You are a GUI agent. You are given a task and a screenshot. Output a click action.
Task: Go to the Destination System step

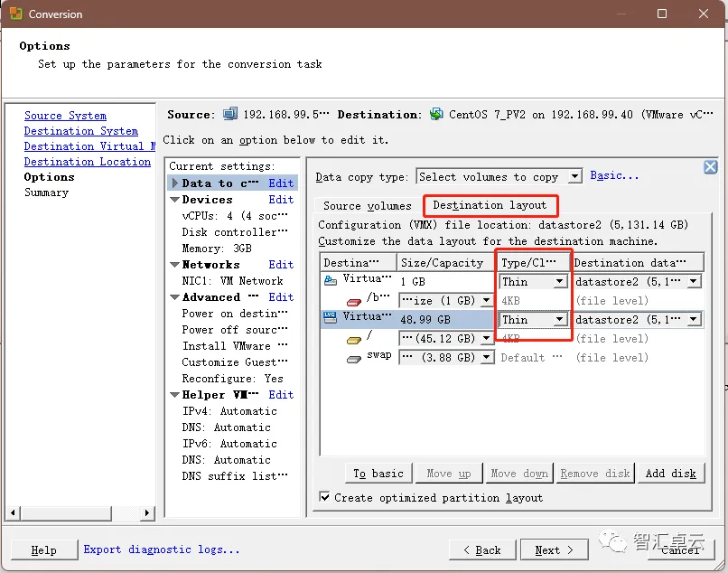[x=81, y=131]
